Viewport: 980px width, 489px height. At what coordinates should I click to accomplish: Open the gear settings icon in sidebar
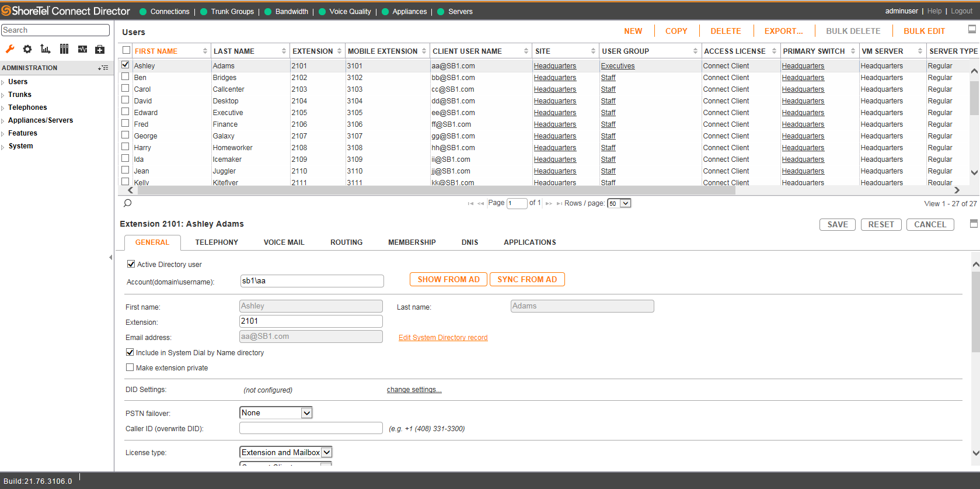[x=27, y=49]
